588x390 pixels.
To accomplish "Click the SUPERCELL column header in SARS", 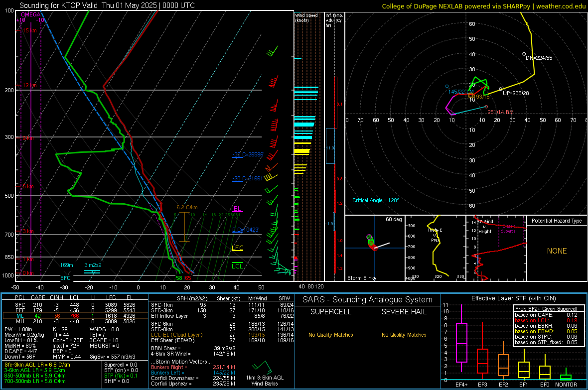I will click(x=331, y=312).
